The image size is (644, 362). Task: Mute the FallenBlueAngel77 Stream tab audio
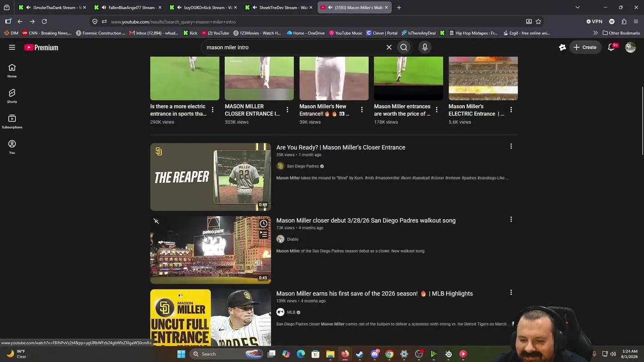[x=104, y=8]
